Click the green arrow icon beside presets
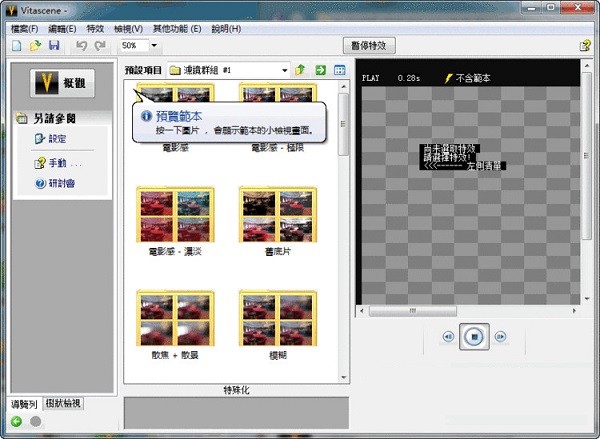This screenshot has width=600, height=439. tap(320, 71)
